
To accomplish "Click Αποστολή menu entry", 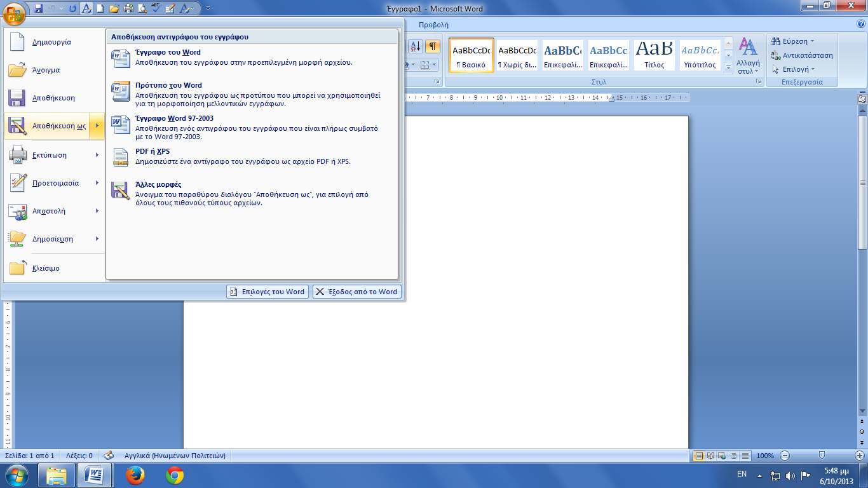I will pos(46,211).
